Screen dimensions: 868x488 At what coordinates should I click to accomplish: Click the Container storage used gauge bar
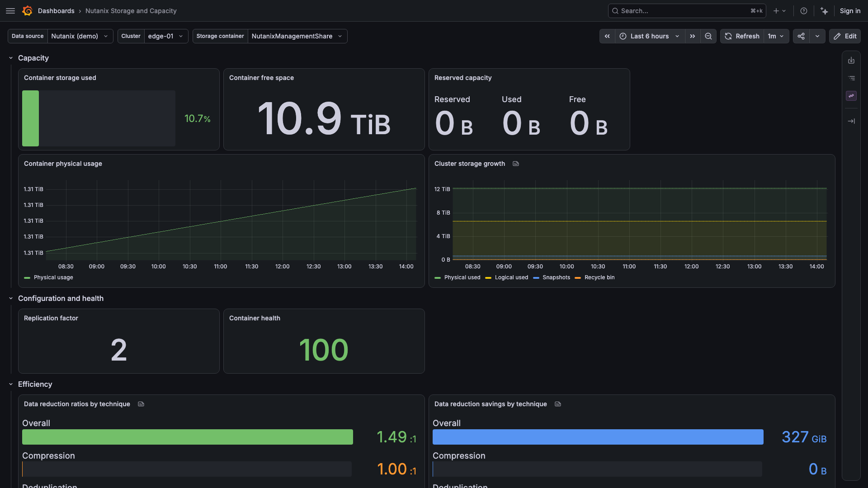pos(99,118)
